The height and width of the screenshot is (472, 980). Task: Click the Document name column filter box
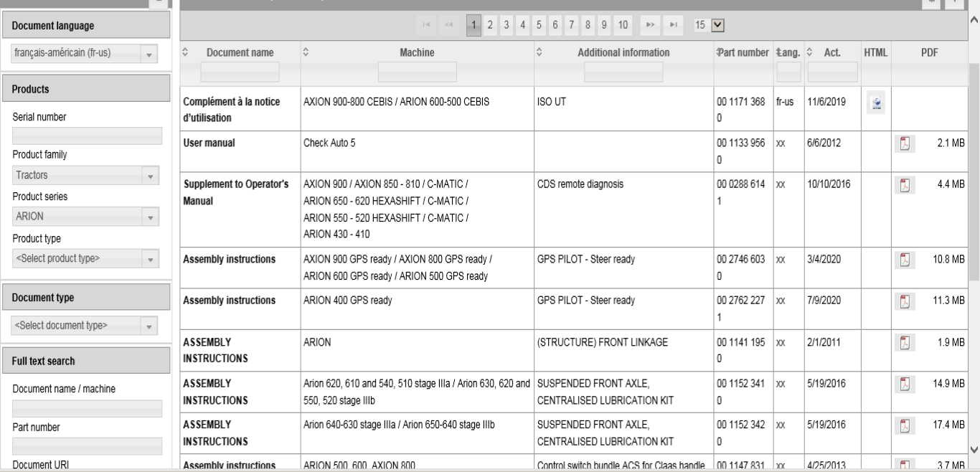[x=240, y=71]
